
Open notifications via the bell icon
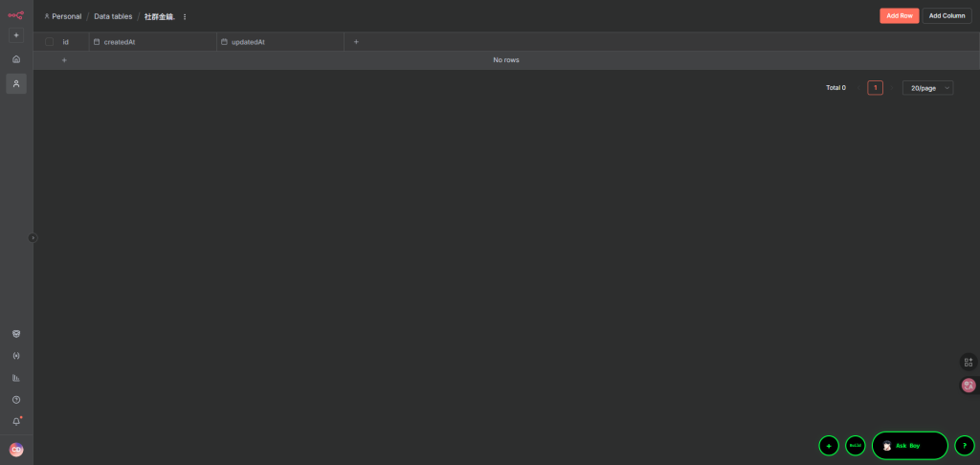coord(16,422)
